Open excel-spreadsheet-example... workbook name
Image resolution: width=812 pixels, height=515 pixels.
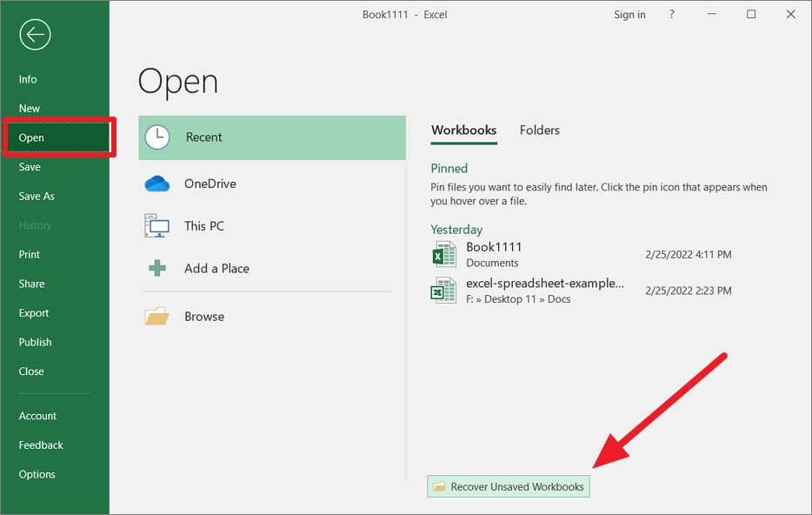click(x=545, y=284)
